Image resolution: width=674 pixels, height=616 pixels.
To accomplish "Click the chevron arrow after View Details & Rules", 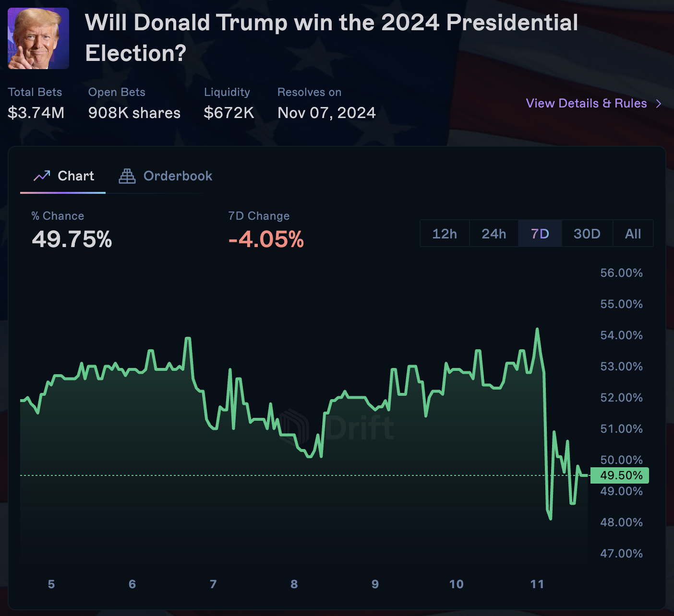I will (x=659, y=103).
